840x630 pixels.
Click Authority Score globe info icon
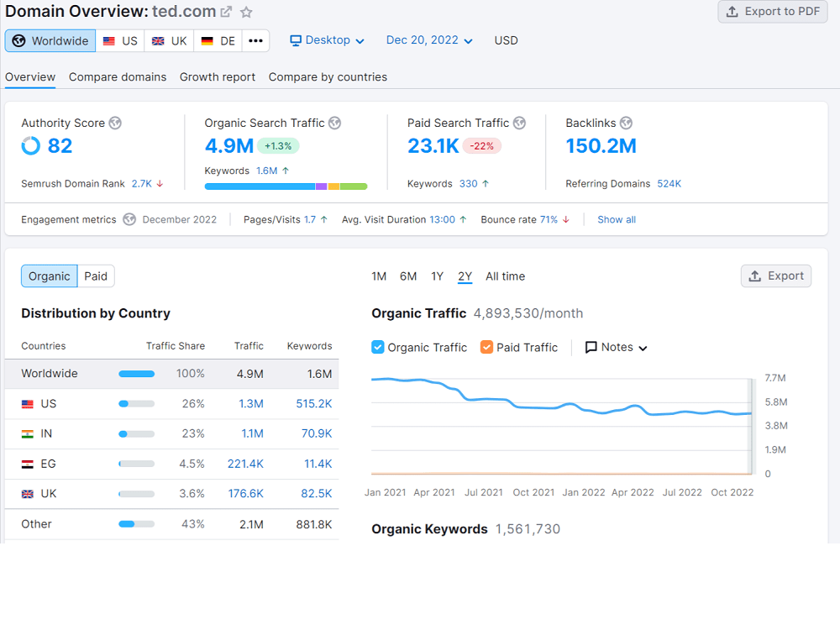115,123
